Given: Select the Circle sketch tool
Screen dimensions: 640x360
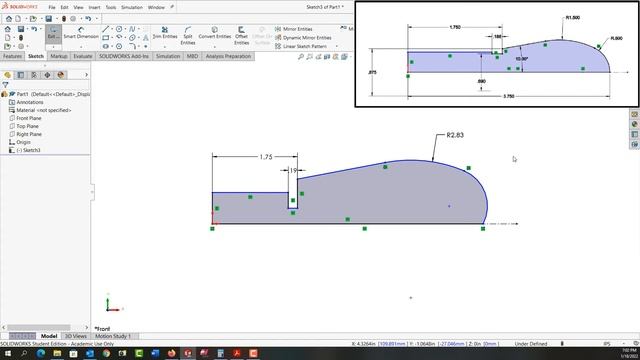Looking at the screenshot, I should [119, 29].
